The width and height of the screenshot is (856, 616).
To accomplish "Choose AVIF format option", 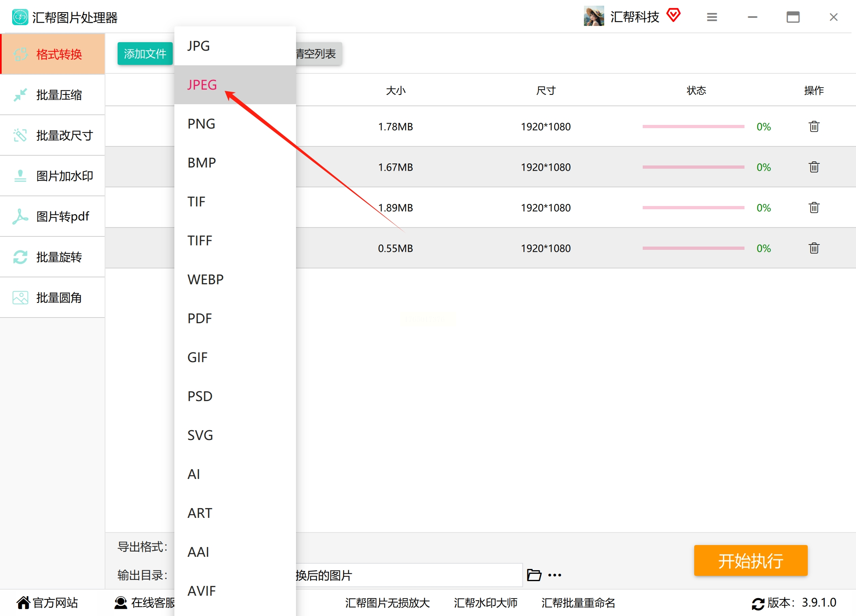I will coord(202,591).
